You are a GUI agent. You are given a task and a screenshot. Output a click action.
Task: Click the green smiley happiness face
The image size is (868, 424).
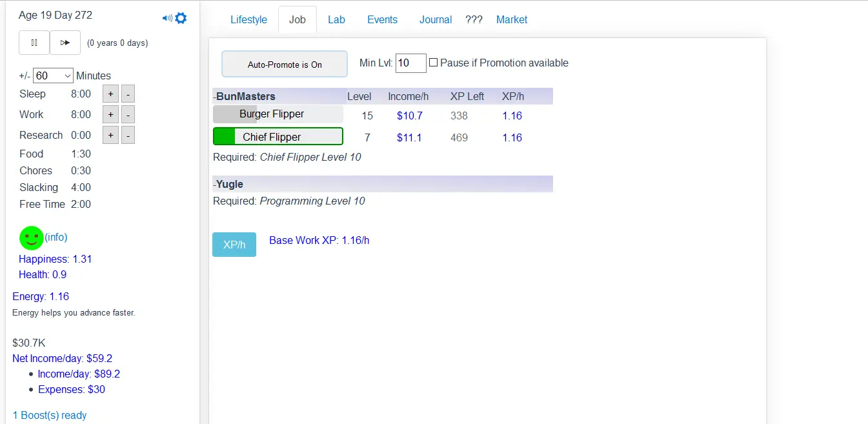pos(31,238)
